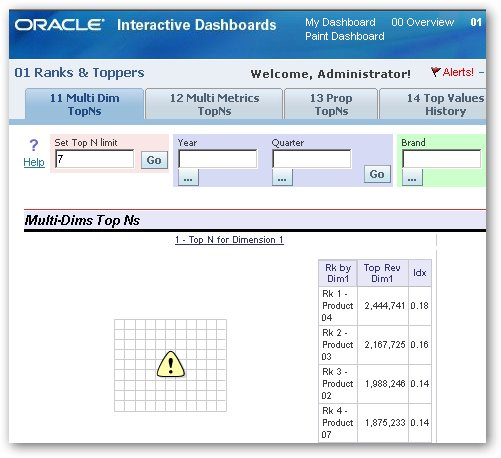Select Rk 1 - Product 04 cell

tap(338, 306)
